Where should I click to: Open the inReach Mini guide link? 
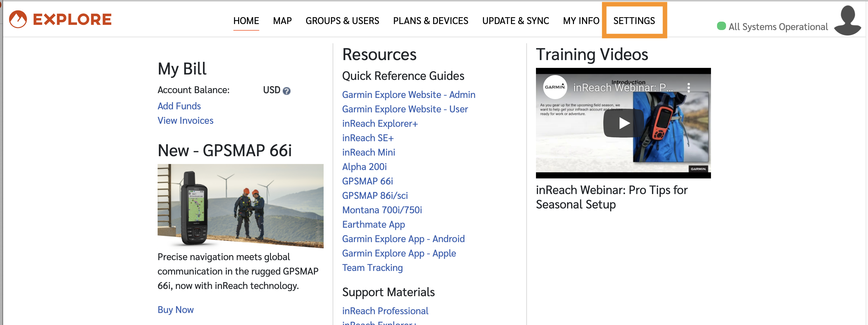(x=369, y=152)
